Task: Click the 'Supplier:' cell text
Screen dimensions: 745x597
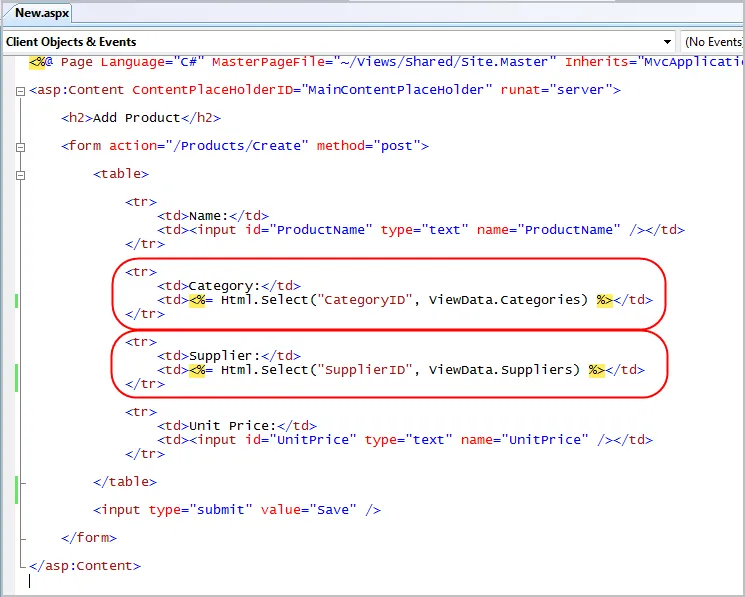Action: (x=225, y=356)
